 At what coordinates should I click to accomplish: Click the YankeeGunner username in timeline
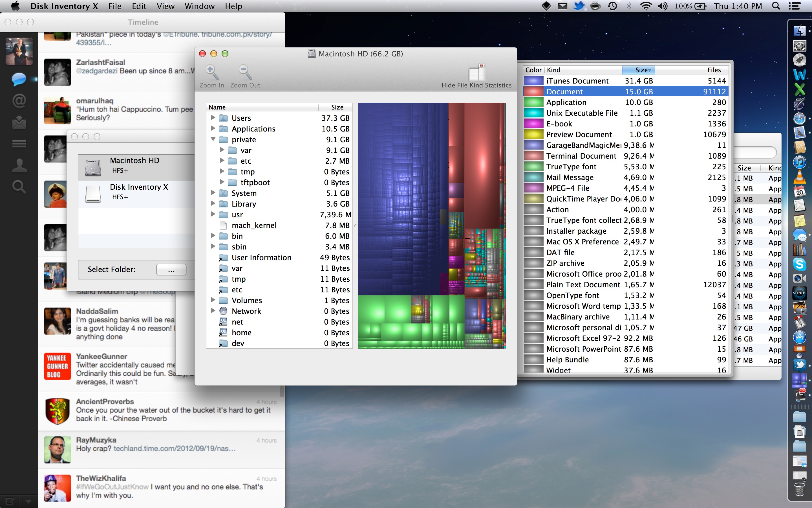[101, 356]
